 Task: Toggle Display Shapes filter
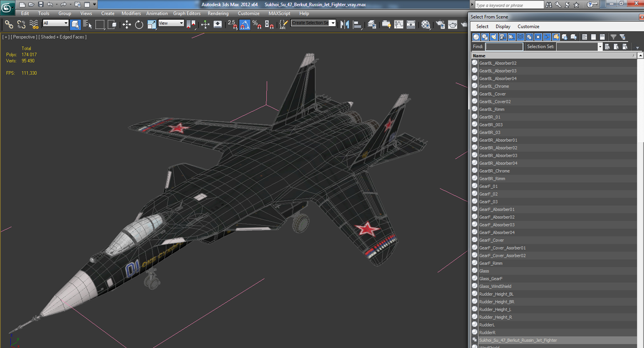[x=485, y=37]
